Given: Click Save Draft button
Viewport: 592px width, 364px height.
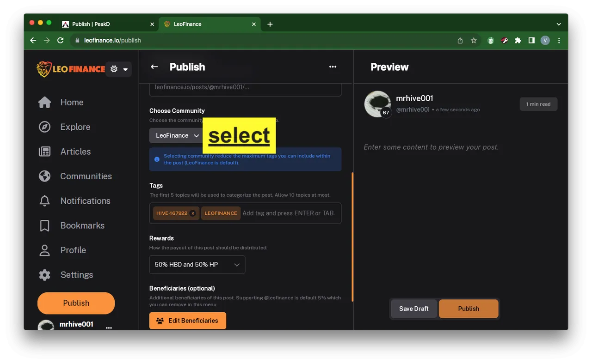Looking at the screenshot, I should 414,309.
